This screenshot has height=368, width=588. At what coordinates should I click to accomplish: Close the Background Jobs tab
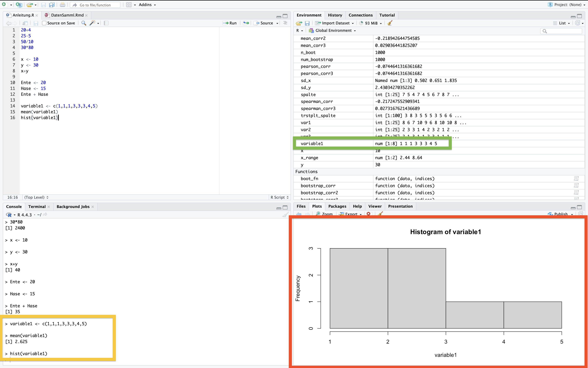click(x=93, y=207)
